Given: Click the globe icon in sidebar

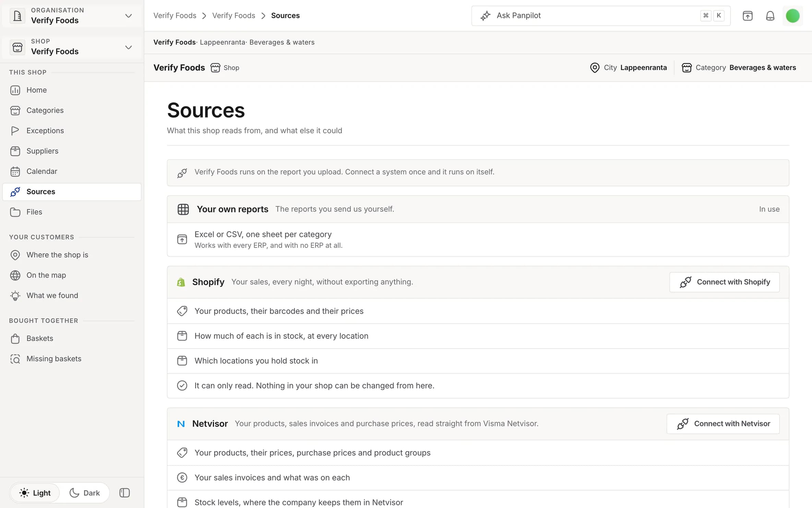Looking at the screenshot, I should pos(15,275).
